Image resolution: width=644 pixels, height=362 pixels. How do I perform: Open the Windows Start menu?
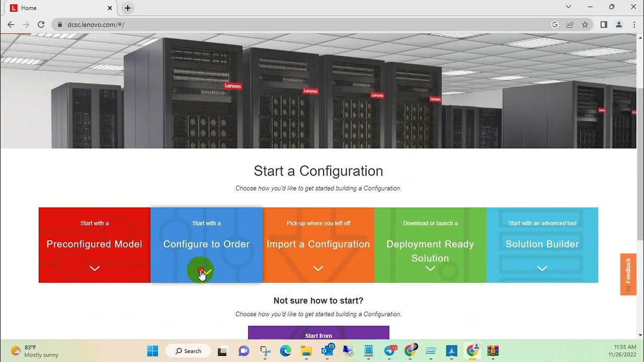click(x=152, y=350)
